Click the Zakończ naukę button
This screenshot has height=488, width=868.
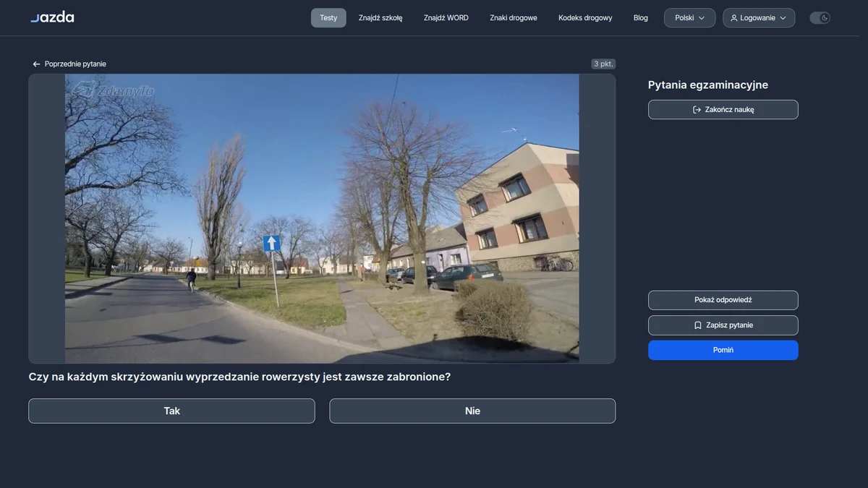point(723,110)
